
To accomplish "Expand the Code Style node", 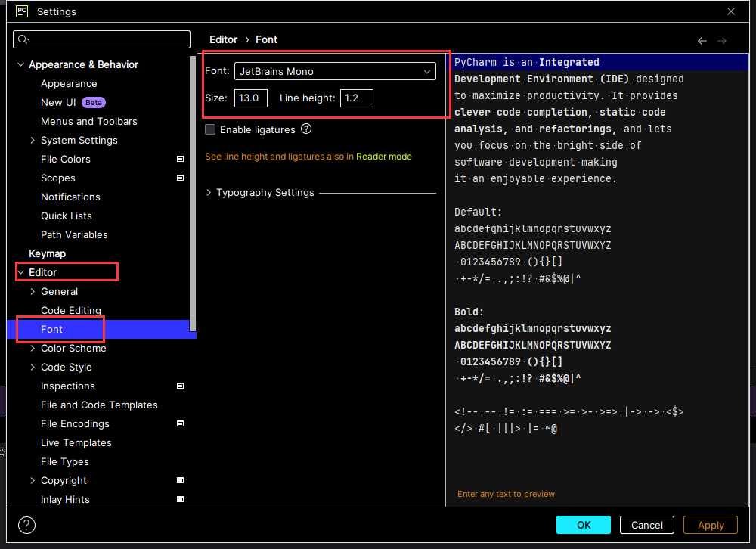I will pyautogui.click(x=33, y=367).
